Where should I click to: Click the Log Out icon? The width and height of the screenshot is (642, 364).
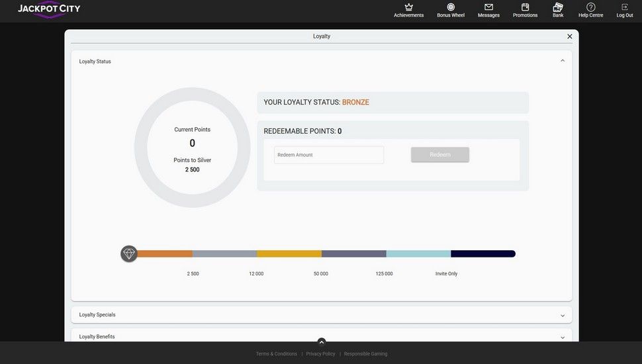(x=625, y=7)
